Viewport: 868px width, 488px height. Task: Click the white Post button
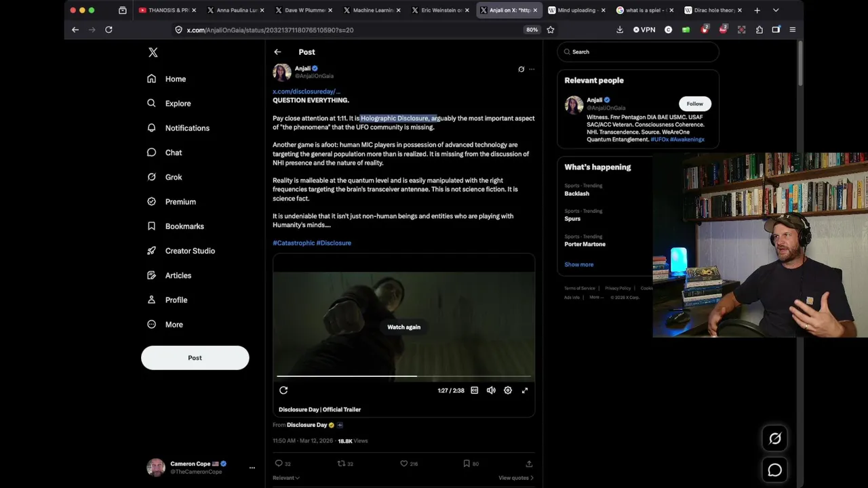tap(195, 358)
